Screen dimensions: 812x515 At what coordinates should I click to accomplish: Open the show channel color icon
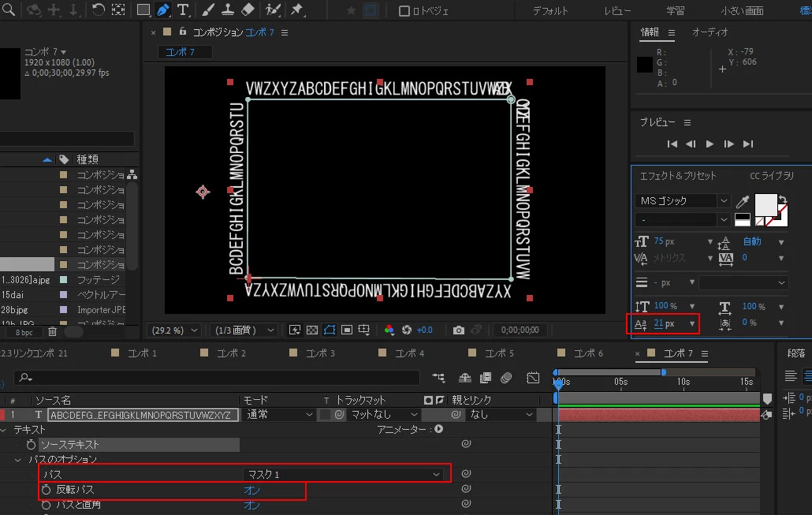click(389, 330)
